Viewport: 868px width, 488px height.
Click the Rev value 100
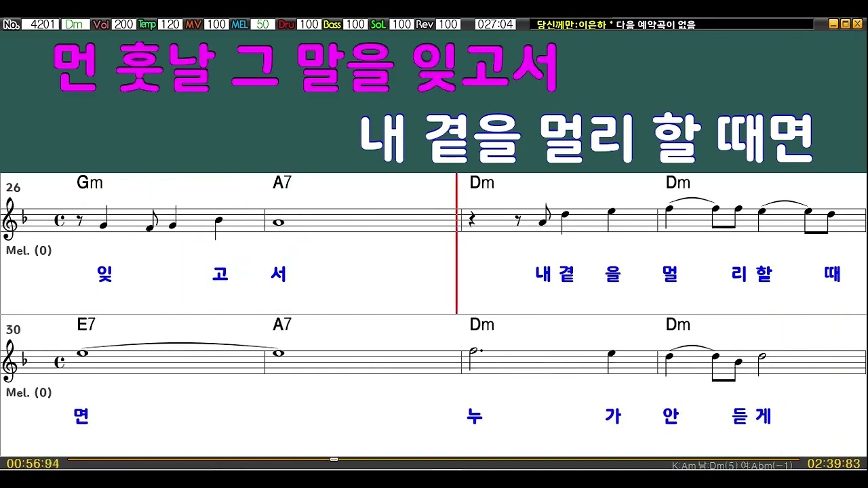pos(447,24)
